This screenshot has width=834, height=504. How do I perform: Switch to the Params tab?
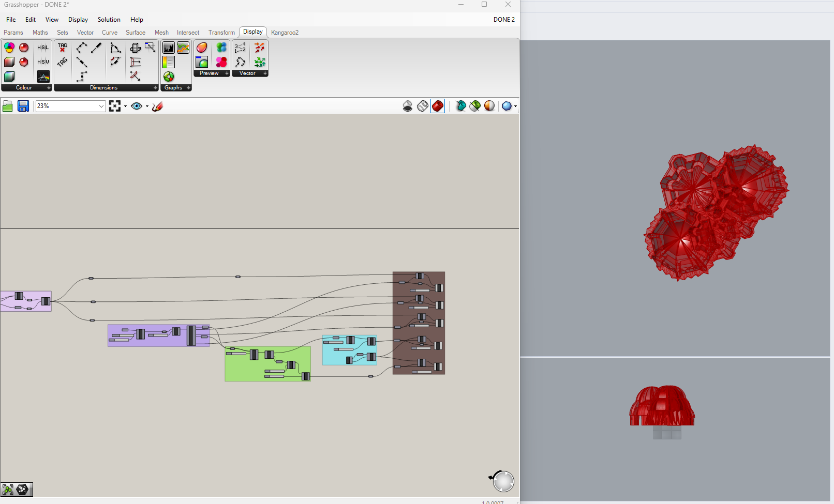pos(13,33)
